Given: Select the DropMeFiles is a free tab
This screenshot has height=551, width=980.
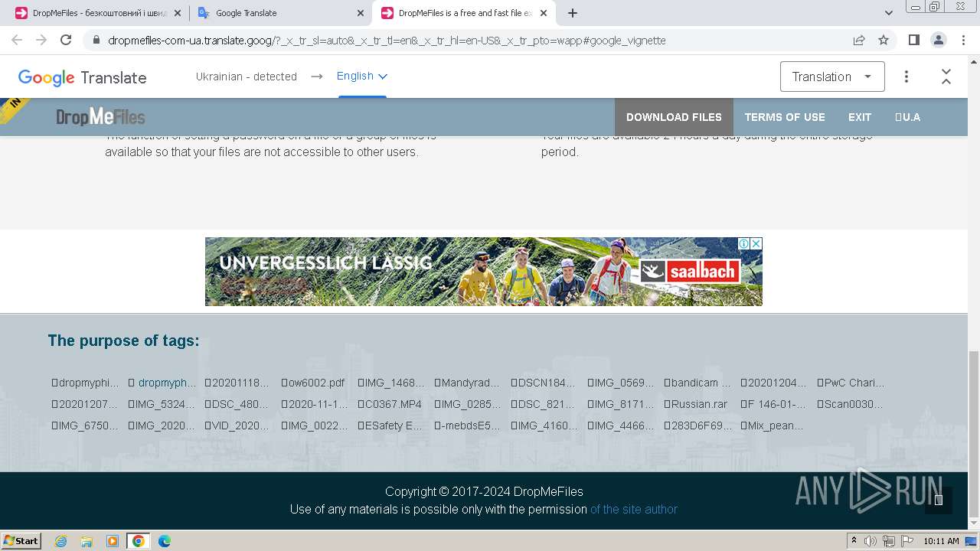Looking at the screenshot, I should pos(463,13).
